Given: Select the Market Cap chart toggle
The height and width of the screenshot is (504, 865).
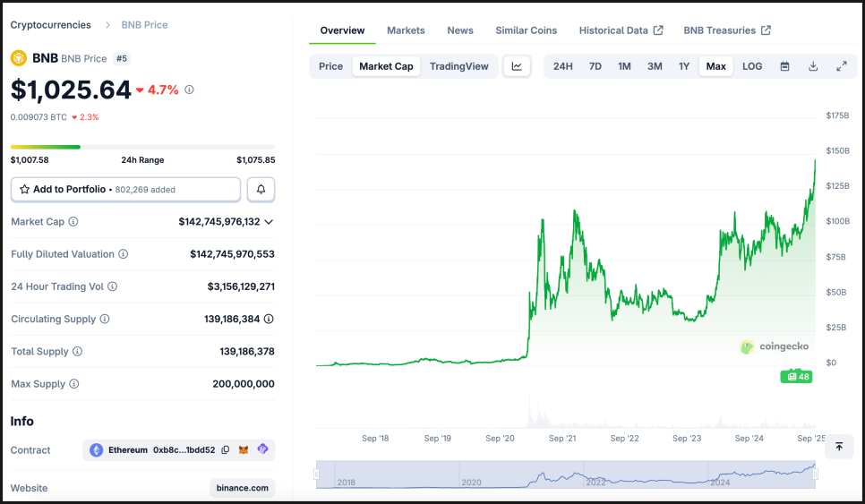Looking at the screenshot, I should [x=386, y=66].
